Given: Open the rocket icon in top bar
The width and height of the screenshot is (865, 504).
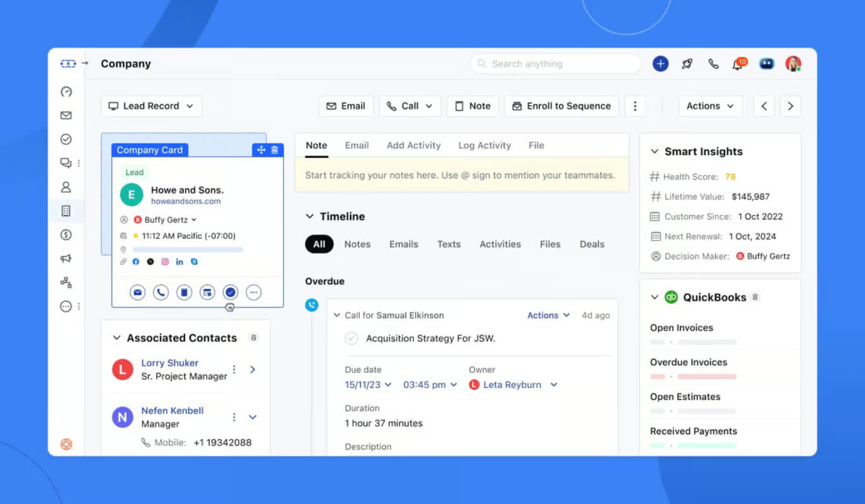Looking at the screenshot, I should click(687, 64).
